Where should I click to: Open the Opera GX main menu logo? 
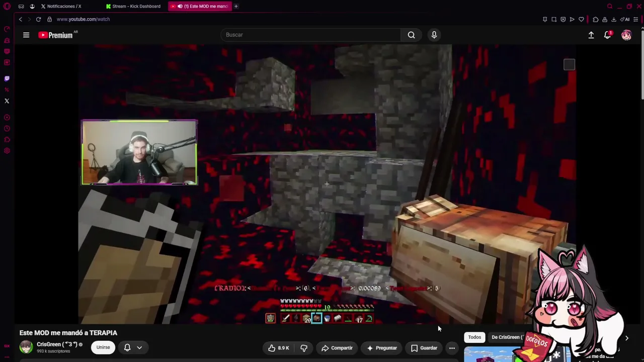7,6
